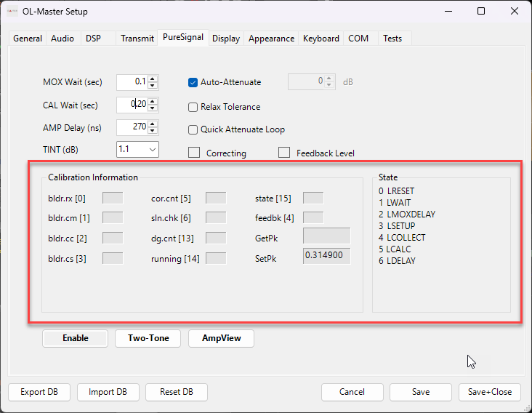The image size is (532, 413).
Task: Click the bldr.cm [1] value box
Action: [x=113, y=217]
